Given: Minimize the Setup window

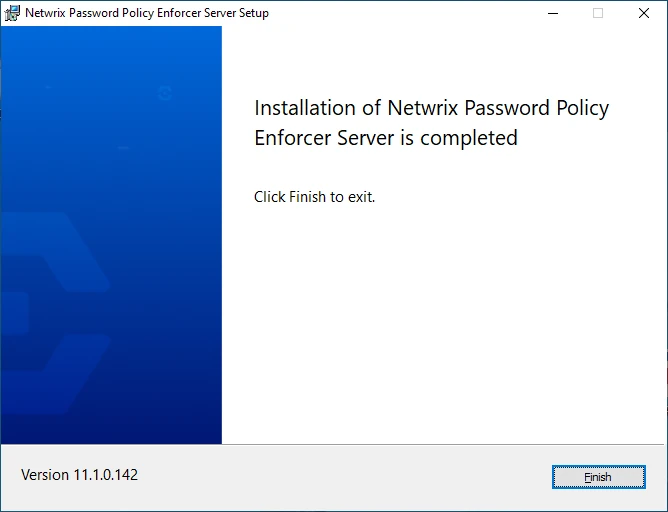Looking at the screenshot, I should 553,13.
